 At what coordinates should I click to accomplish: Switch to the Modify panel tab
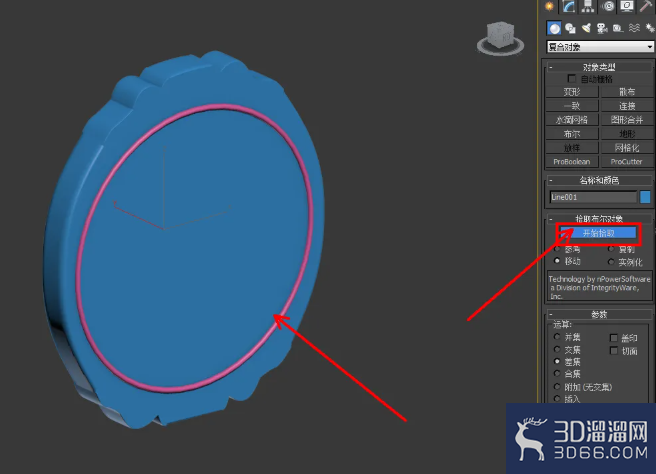(x=569, y=6)
